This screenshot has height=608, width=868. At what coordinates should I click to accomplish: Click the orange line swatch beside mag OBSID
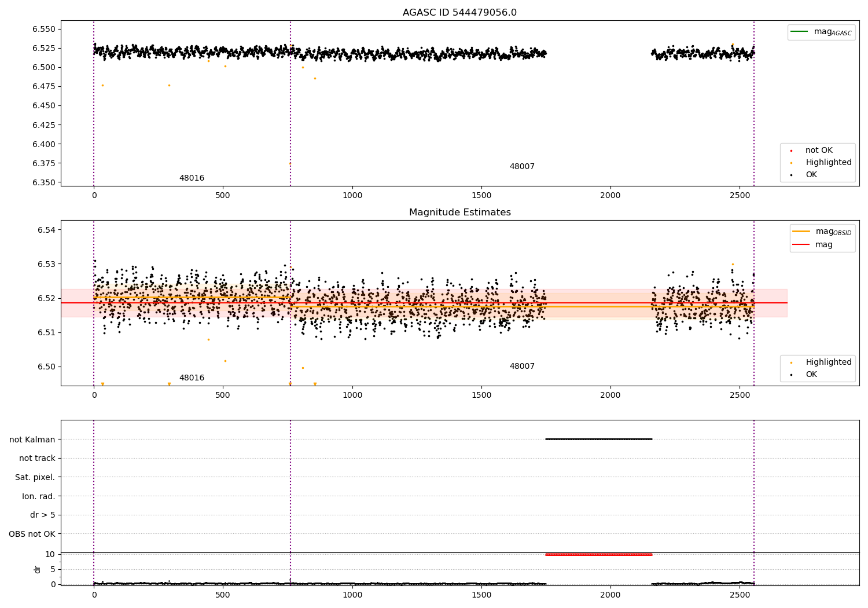(801, 232)
